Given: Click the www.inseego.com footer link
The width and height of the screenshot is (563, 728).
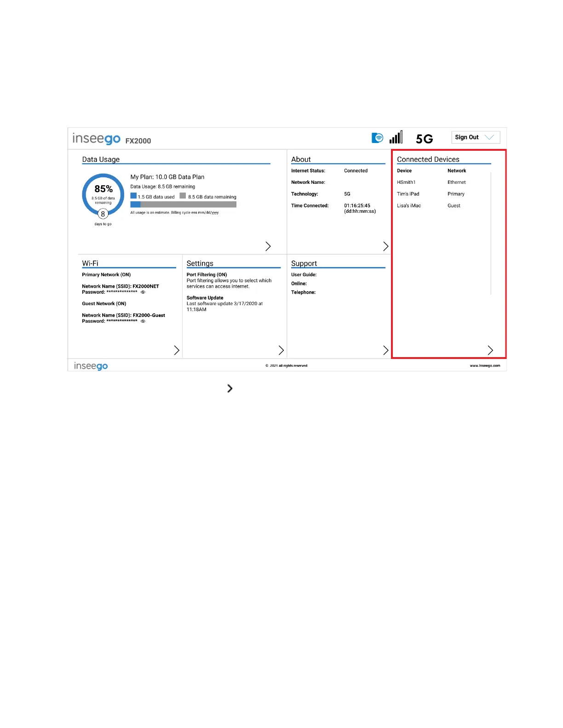Looking at the screenshot, I should click(485, 366).
